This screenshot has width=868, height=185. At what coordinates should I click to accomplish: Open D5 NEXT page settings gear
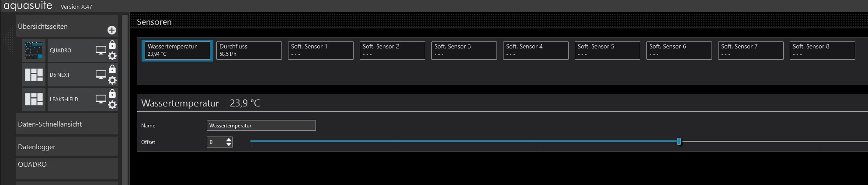(x=112, y=80)
